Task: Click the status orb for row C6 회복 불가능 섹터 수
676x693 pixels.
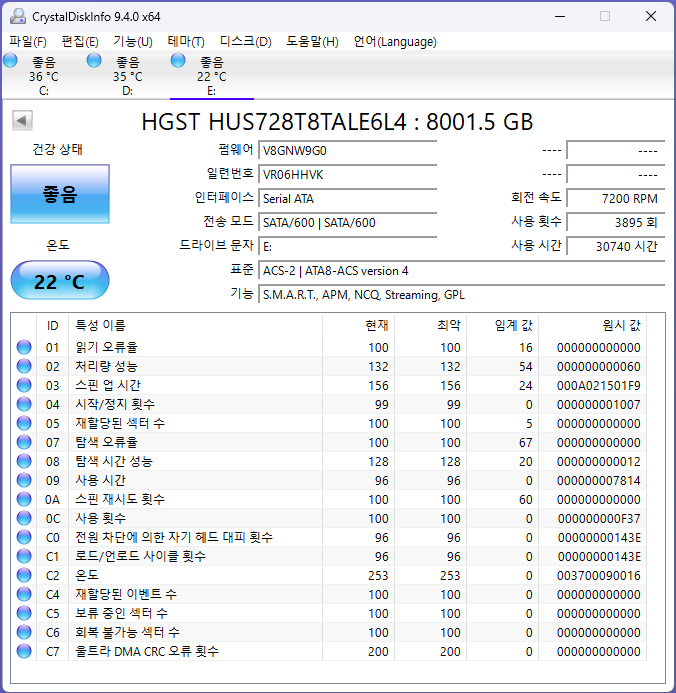Action: pyautogui.click(x=24, y=632)
